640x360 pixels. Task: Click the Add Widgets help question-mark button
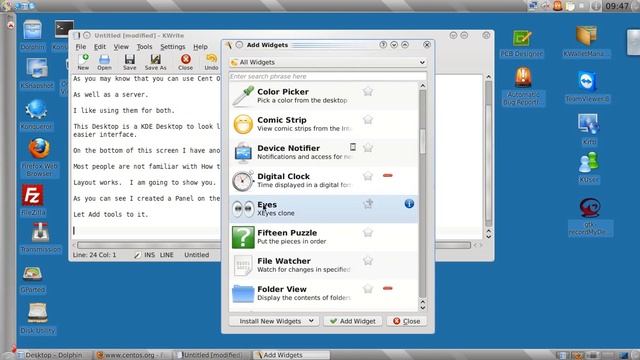(383, 45)
